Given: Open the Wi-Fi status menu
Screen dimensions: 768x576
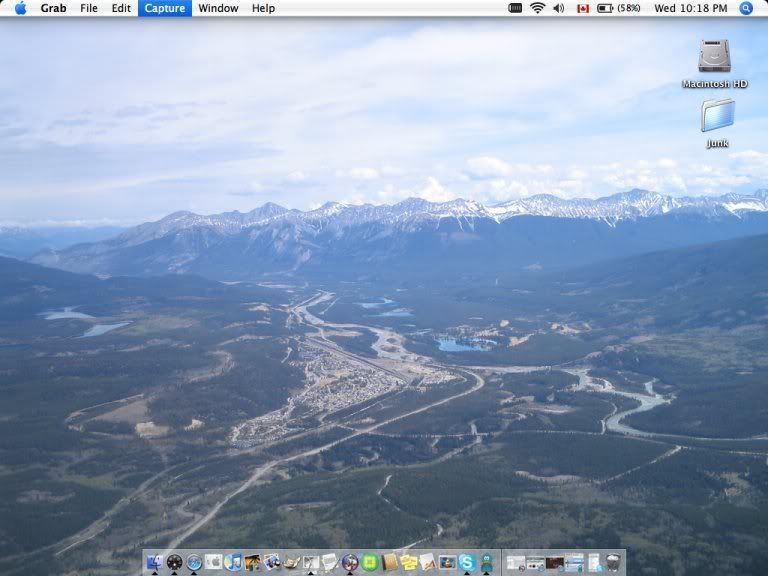Looking at the screenshot, I should (537, 8).
